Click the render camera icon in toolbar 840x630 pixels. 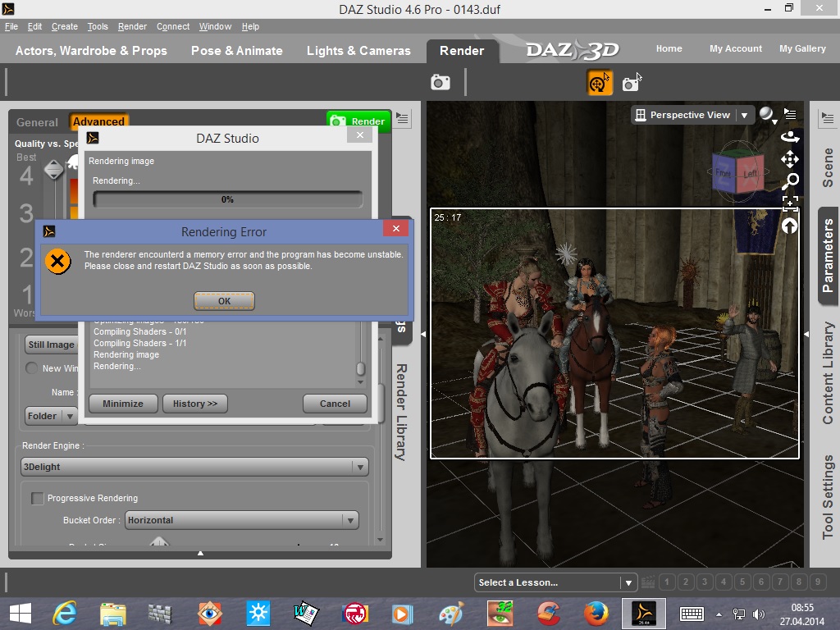(x=441, y=83)
